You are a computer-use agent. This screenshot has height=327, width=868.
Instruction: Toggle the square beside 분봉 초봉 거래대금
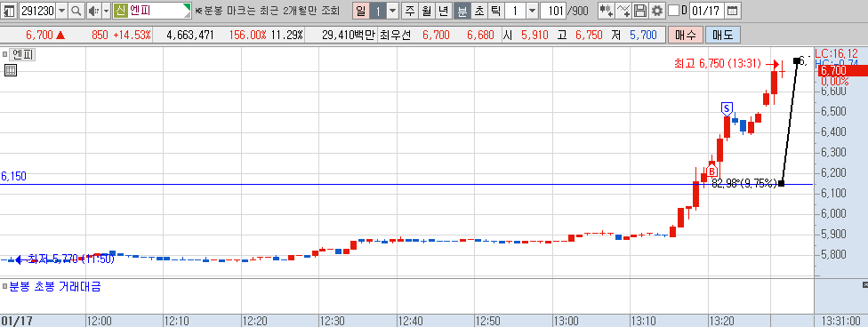point(4,287)
